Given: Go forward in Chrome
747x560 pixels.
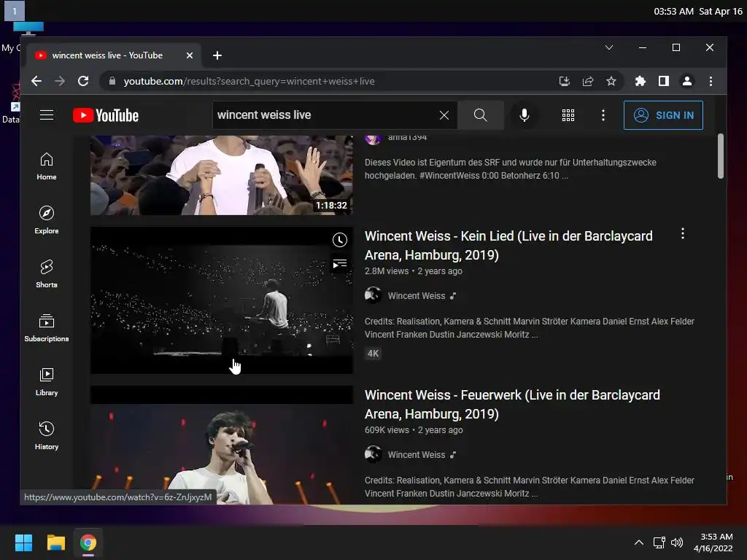Looking at the screenshot, I should (60, 82).
